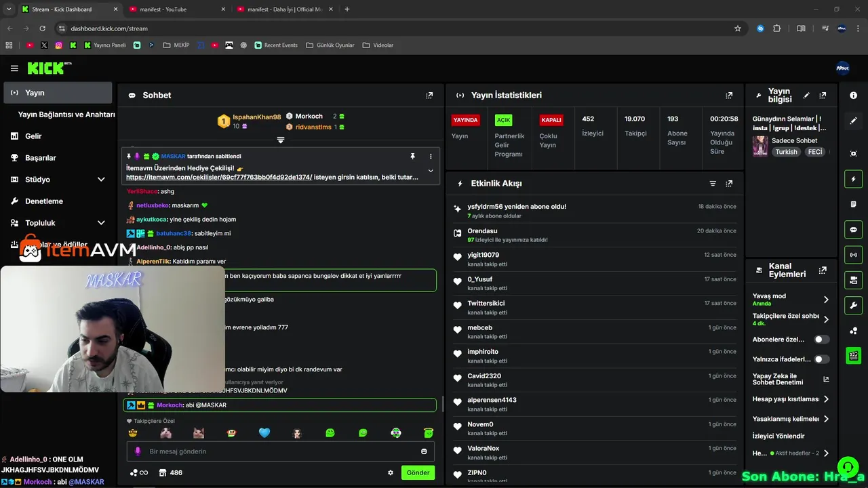The width and height of the screenshot is (868, 488).
Task: Open the account avatar in the top right
Action: point(842,68)
